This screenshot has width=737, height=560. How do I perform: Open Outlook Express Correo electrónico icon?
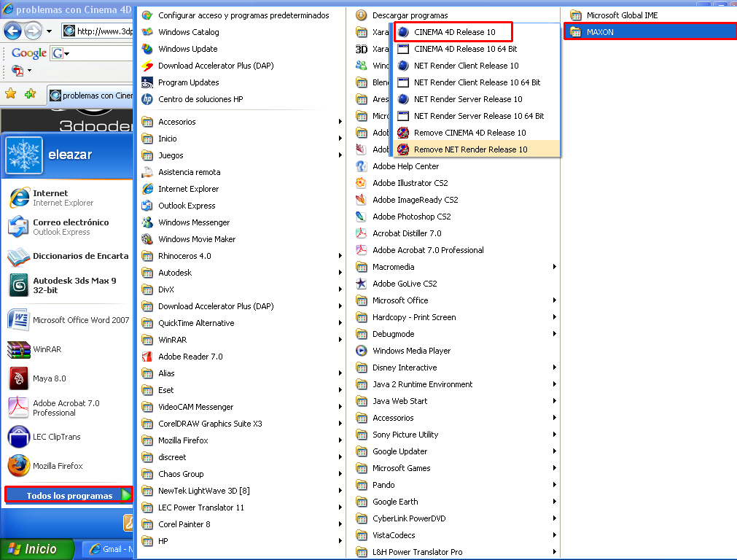[19, 227]
